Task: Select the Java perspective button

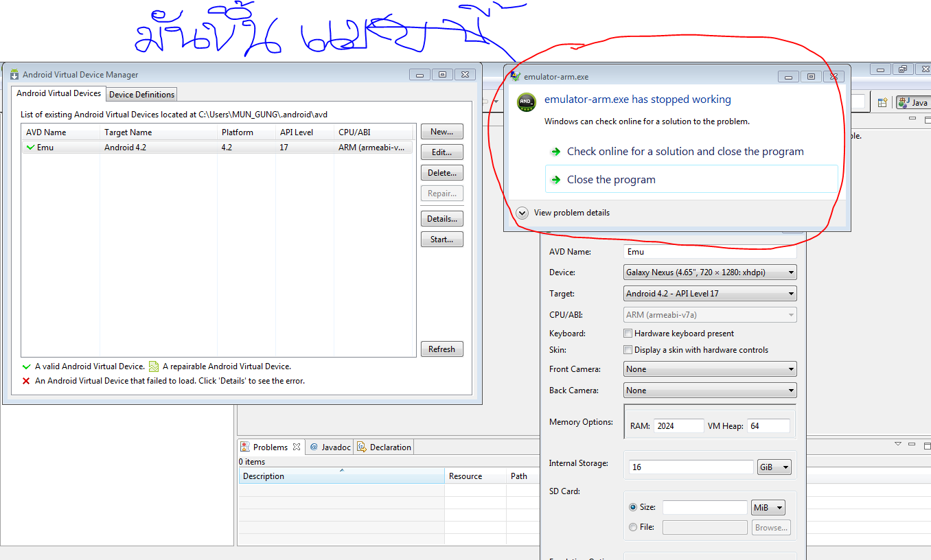Action: pos(912,102)
